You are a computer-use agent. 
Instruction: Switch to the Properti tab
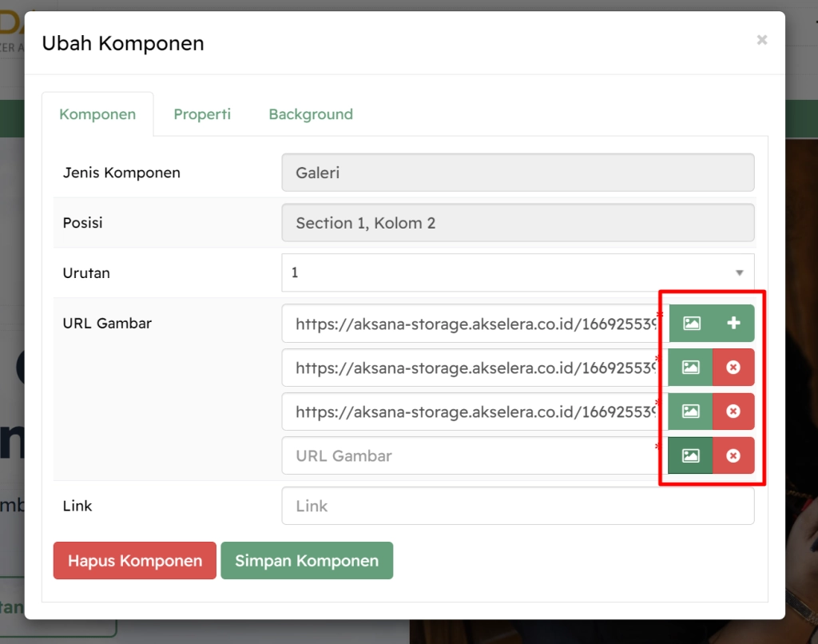pyautogui.click(x=202, y=114)
